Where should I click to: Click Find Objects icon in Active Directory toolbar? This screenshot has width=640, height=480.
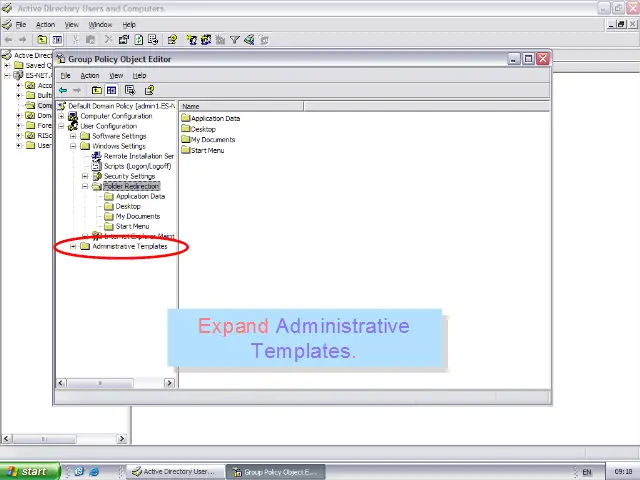click(249, 40)
